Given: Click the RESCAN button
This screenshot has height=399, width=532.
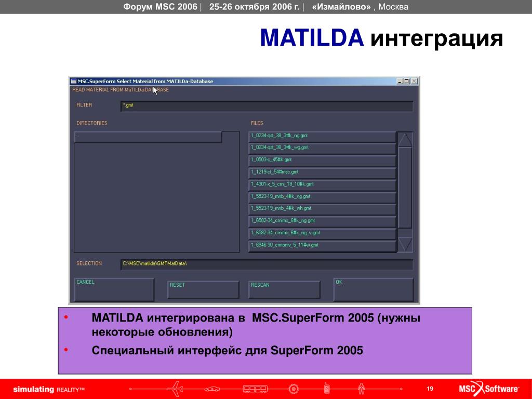Looking at the screenshot, I should coord(284,290).
